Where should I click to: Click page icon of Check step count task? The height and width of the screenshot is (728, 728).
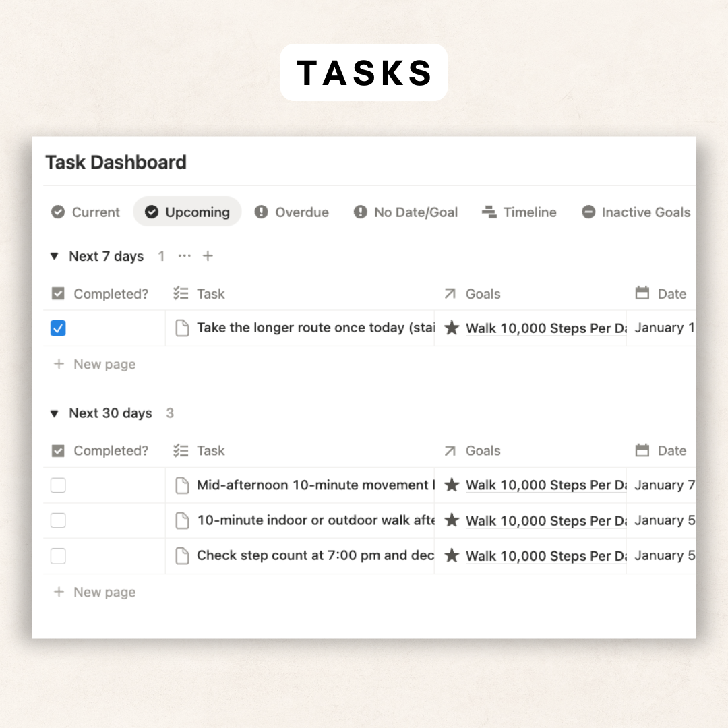(x=181, y=556)
